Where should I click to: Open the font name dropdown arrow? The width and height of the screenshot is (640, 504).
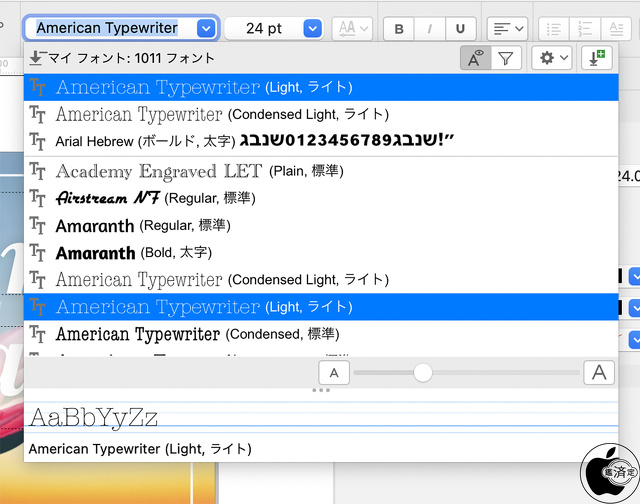(x=206, y=29)
